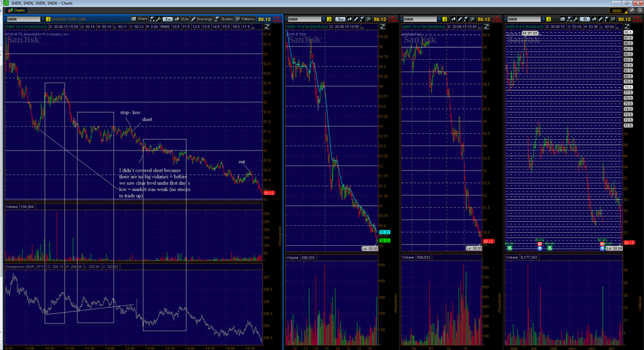Click the Hi: 87.43 bubble on daily chart
Screen dimensions: 644x350
click(530, 33)
